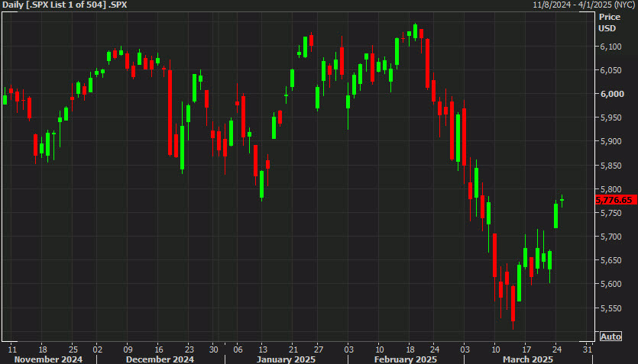
Task: Click the date tick '02' on the time axis
Action: point(97,350)
